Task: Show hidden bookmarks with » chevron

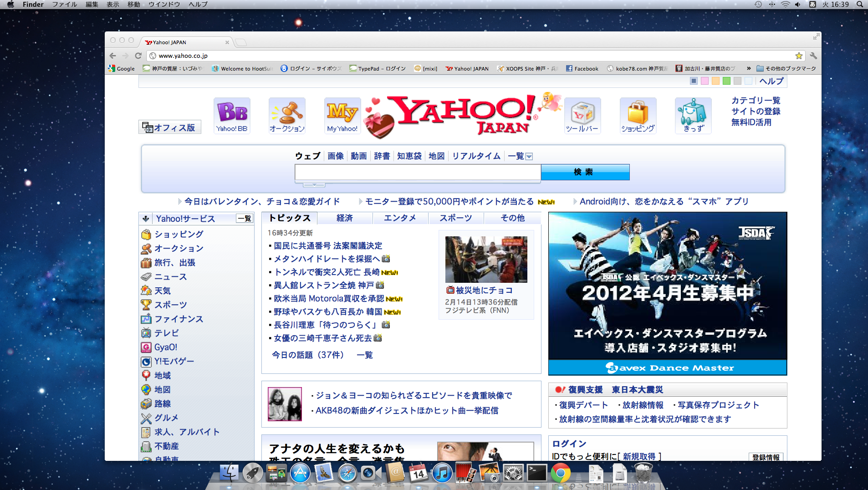Action: point(748,68)
